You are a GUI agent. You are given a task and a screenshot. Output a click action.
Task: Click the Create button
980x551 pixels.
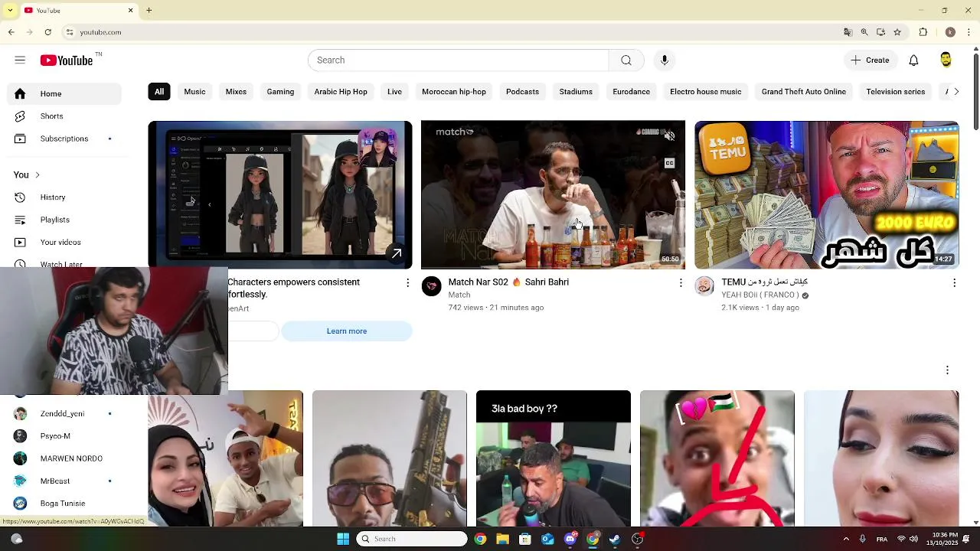pyautogui.click(x=870, y=60)
